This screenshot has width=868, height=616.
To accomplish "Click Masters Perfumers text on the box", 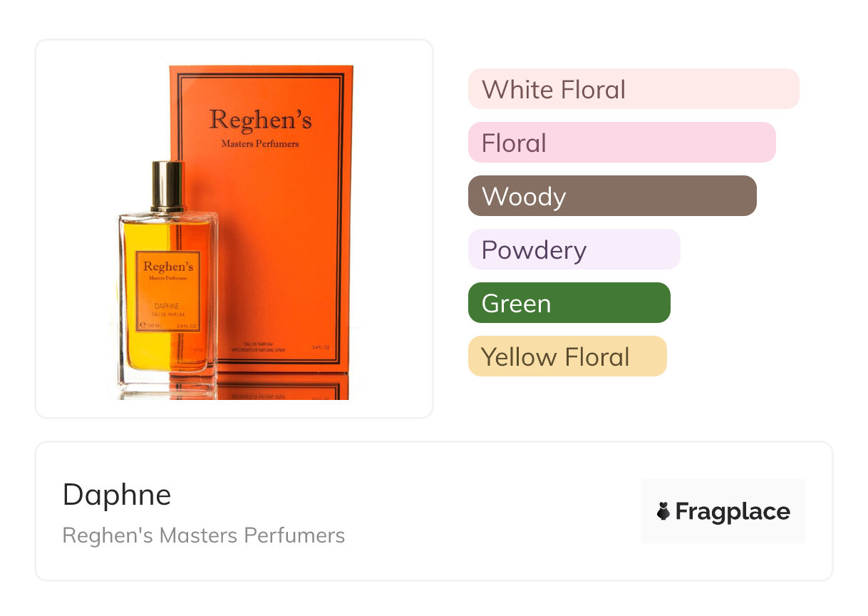I will coord(260,144).
